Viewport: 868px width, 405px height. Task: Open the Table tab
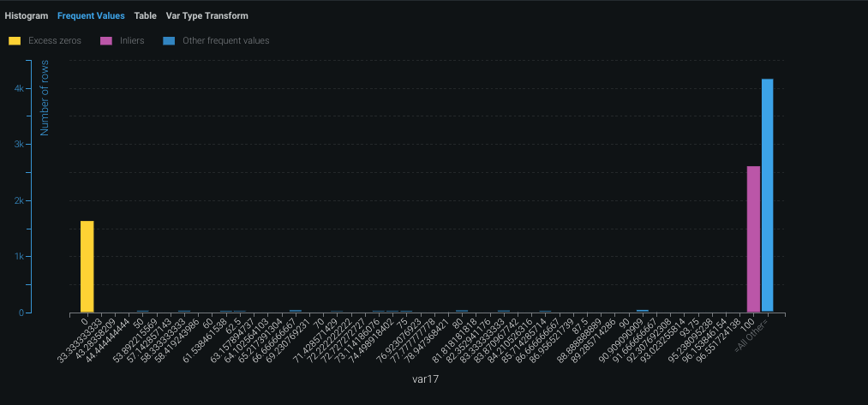tap(145, 15)
